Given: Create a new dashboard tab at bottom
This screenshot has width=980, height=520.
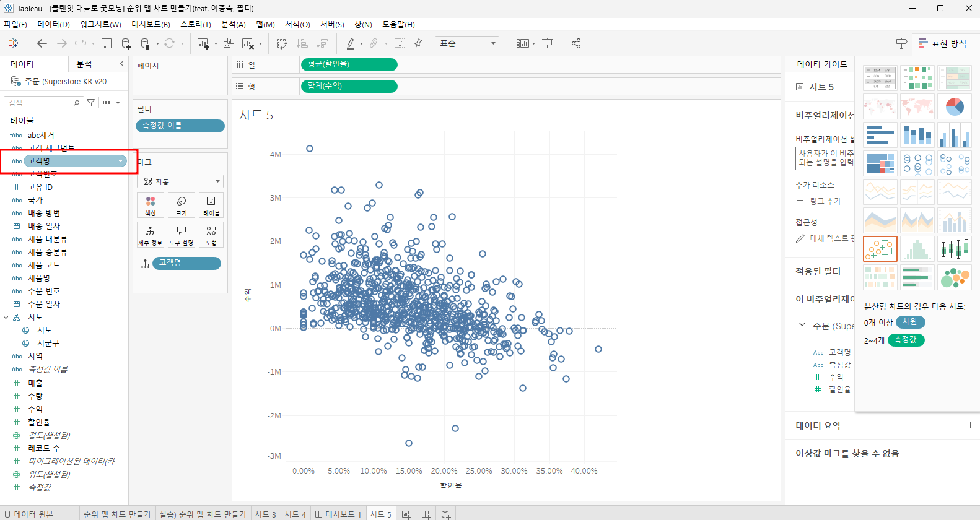Looking at the screenshot, I should click(x=426, y=514).
